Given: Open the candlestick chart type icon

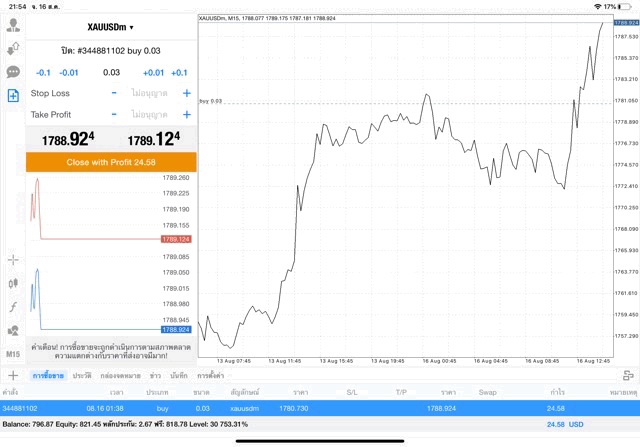Looking at the screenshot, I should pos(13,283).
